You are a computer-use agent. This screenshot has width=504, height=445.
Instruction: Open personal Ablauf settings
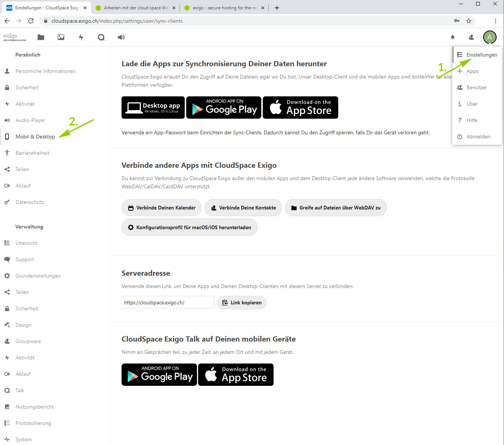[x=55, y=186]
